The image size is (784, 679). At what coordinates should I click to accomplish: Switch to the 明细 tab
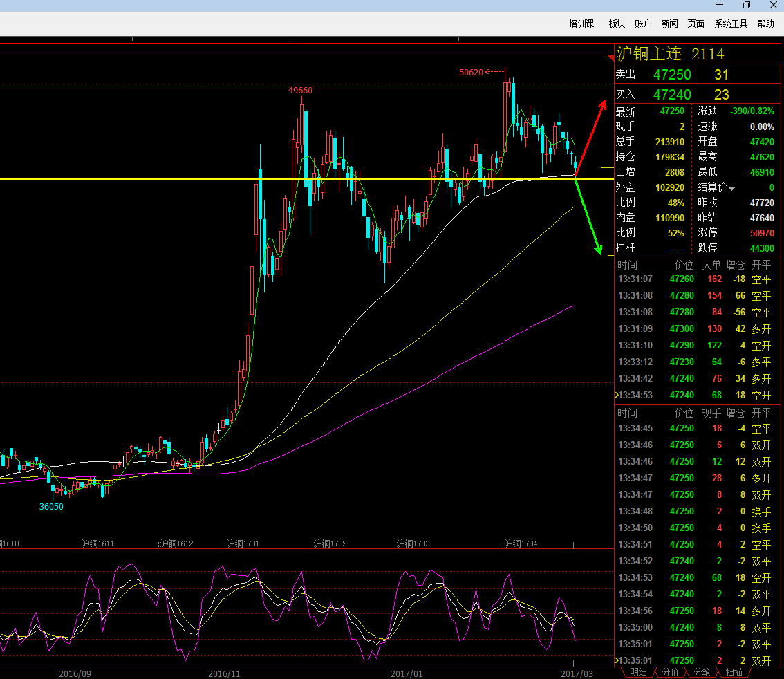[x=638, y=673]
